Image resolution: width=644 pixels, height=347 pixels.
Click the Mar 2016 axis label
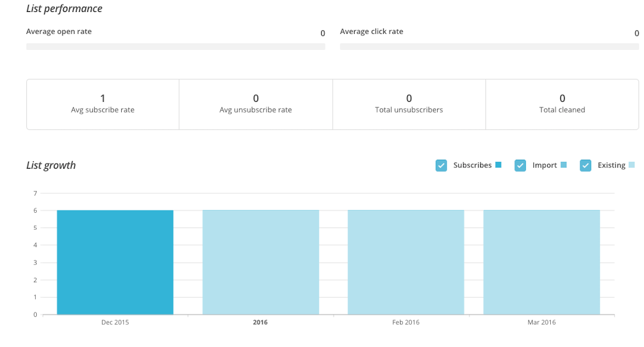[541, 323]
